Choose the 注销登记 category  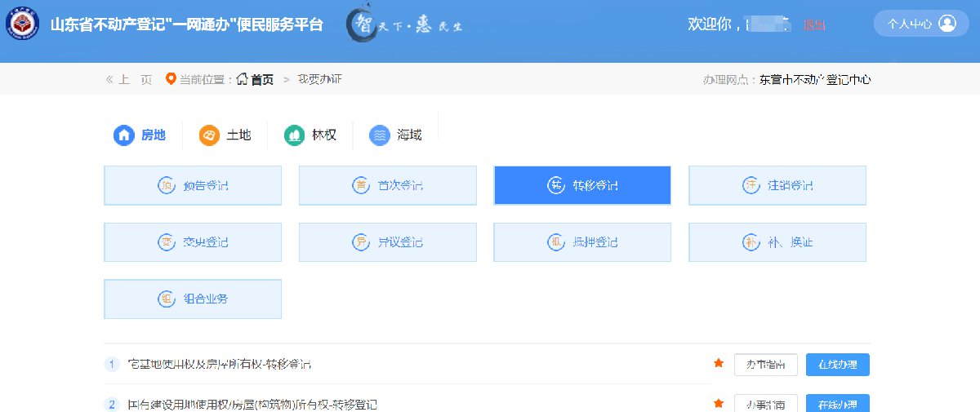point(777,186)
